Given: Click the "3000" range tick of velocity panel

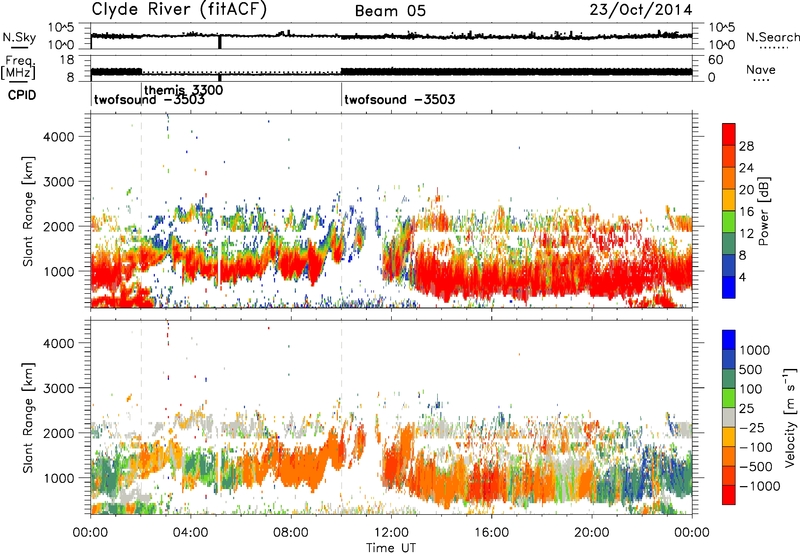Looking at the screenshot, I should coord(59,388).
